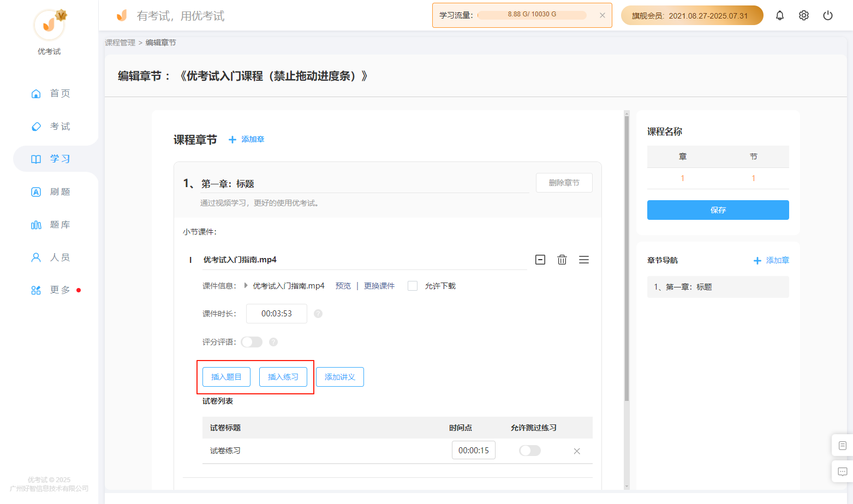Click the section title 优考试入门指南.mp4 field

click(365, 260)
